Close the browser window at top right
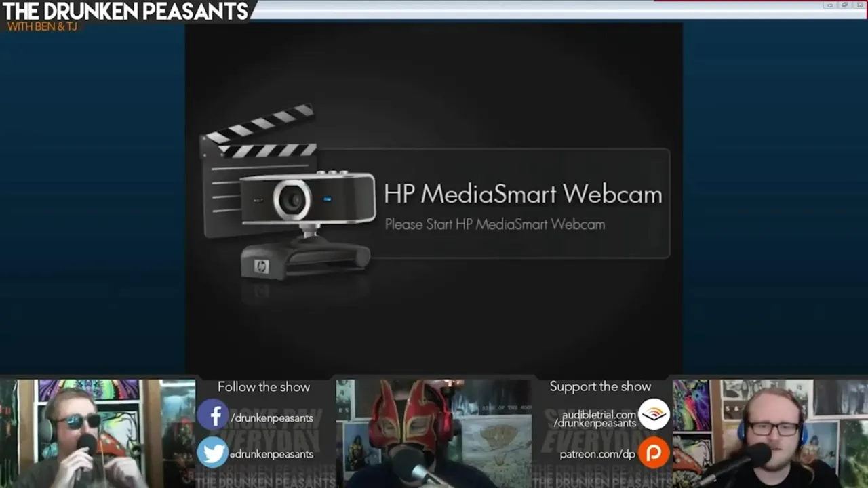 coord(860,5)
